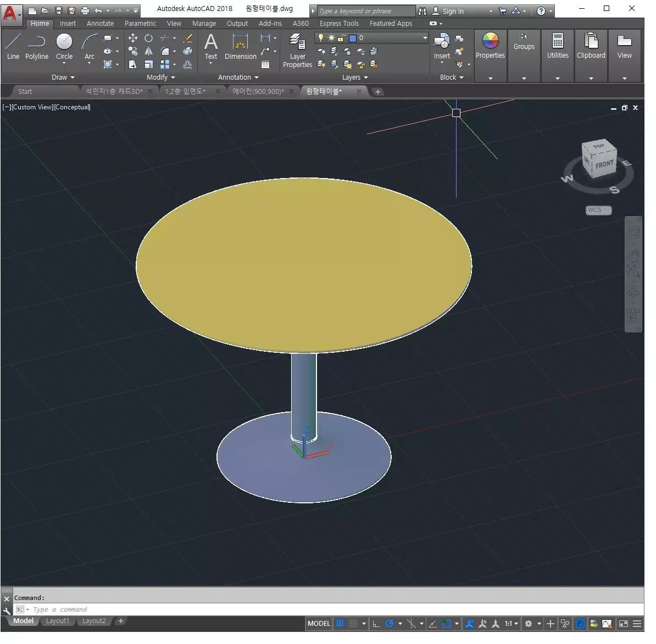Toggle object snap tracking in status bar
Image resolution: width=656 pixels, height=644 pixels.
[433, 624]
